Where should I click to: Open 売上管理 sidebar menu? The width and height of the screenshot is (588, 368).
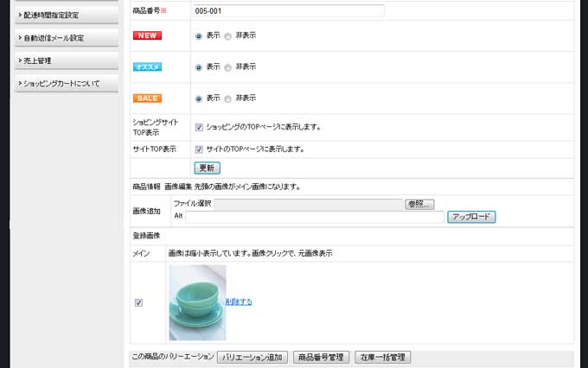point(67,60)
